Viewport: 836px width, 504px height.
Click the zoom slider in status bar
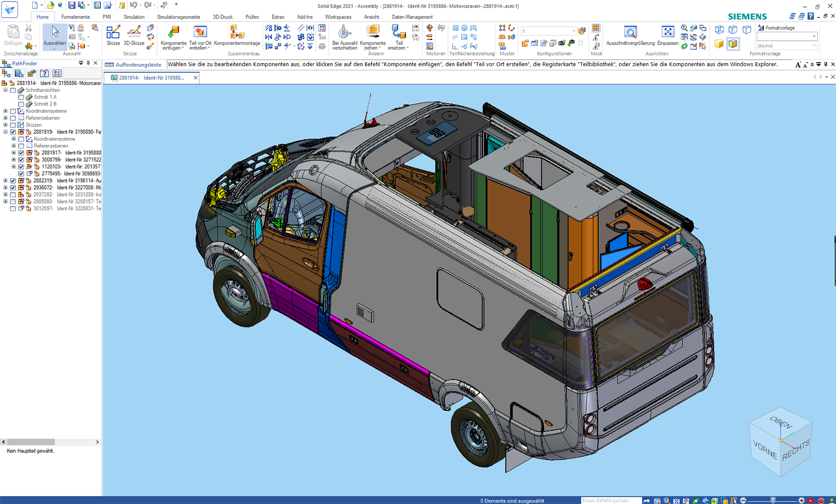pos(773,500)
